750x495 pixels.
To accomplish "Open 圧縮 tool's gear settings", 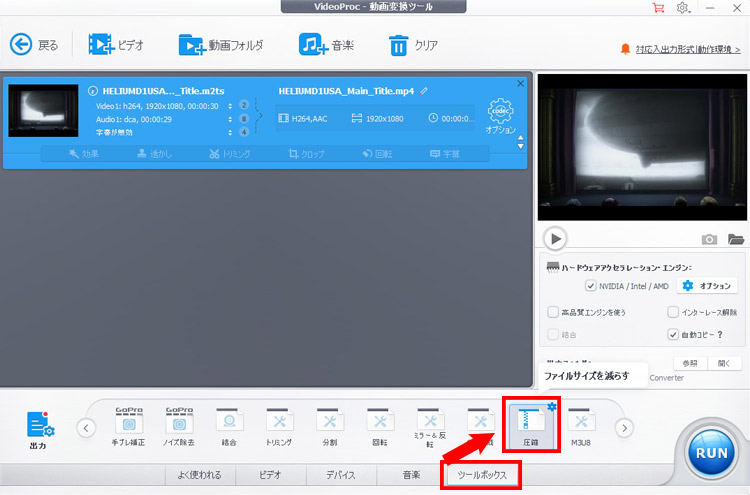I will 552,407.
